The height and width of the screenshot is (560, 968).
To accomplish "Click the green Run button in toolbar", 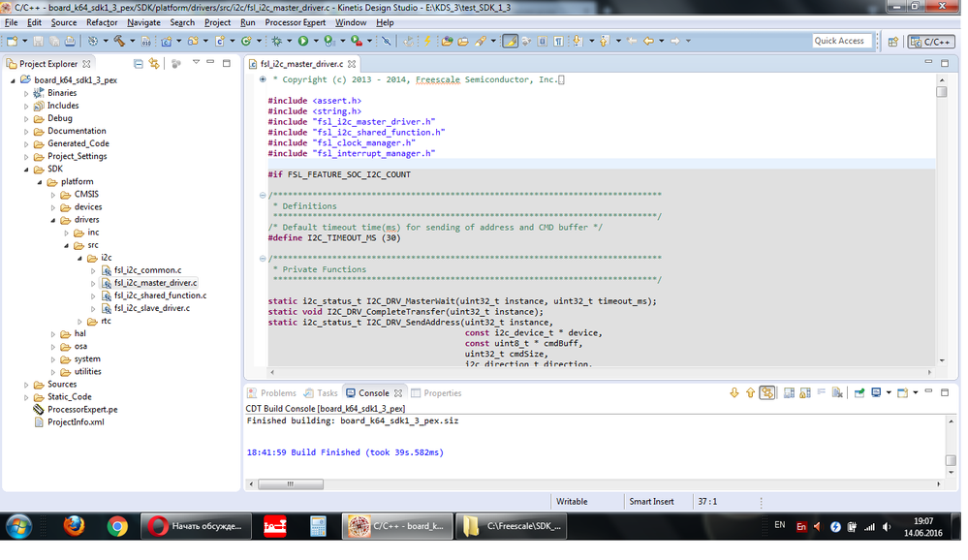I will 303,41.
